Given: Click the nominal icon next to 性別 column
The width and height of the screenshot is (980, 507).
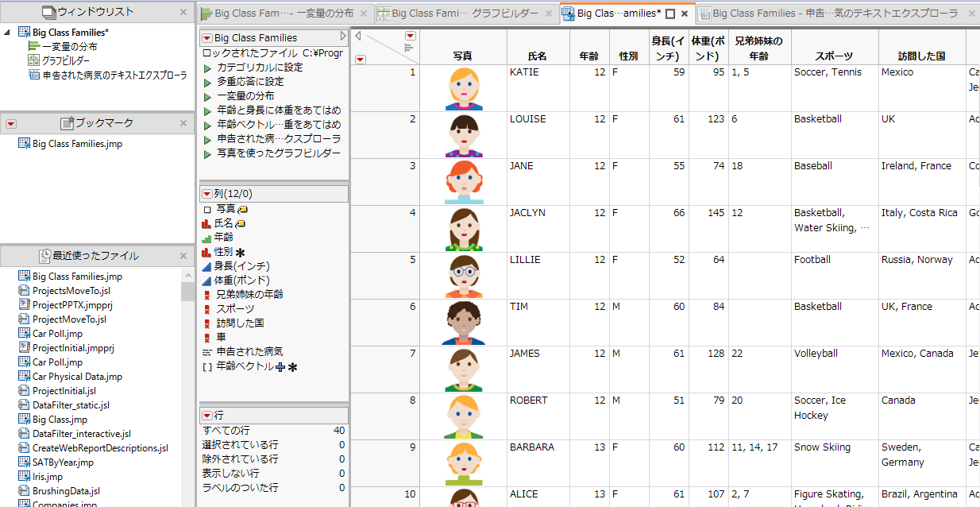Looking at the screenshot, I should [206, 252].
